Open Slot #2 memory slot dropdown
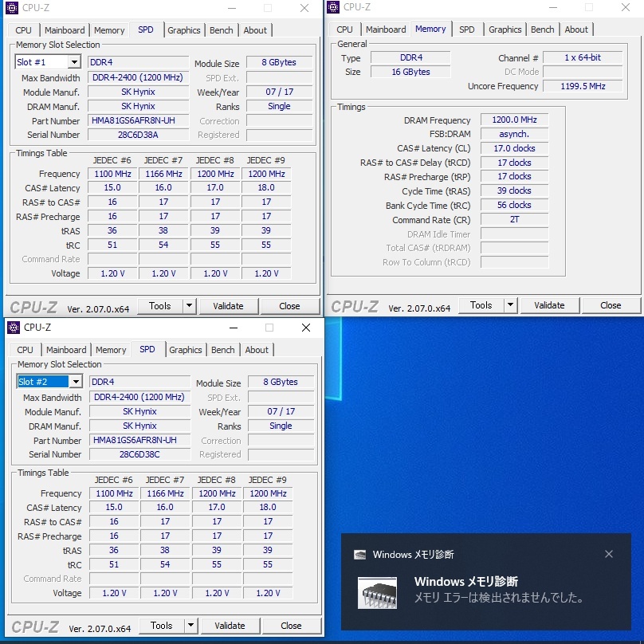 [76, 382]
